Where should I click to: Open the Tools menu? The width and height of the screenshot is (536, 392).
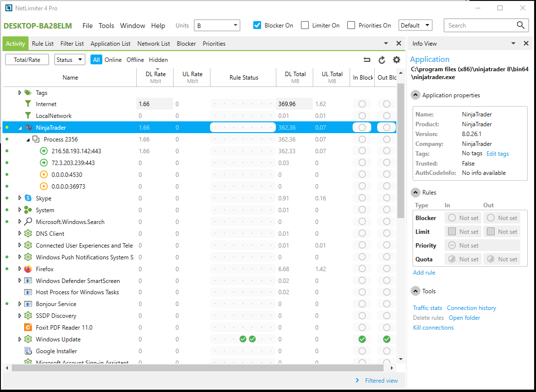point(106,26)
